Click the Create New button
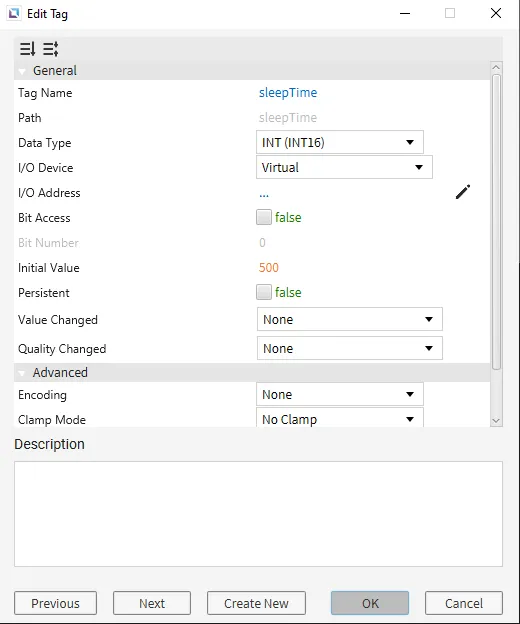The width and height of the screenshot is (520, 624). [256, 603]
